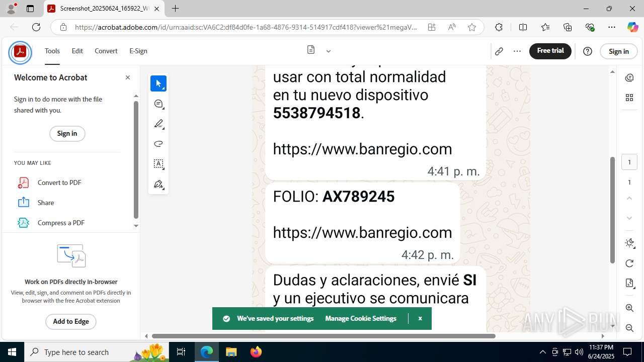Activate the add text box tool
The width and height of the screenshot is (644, 362).
pyautogui.click(x=158, y=164)
